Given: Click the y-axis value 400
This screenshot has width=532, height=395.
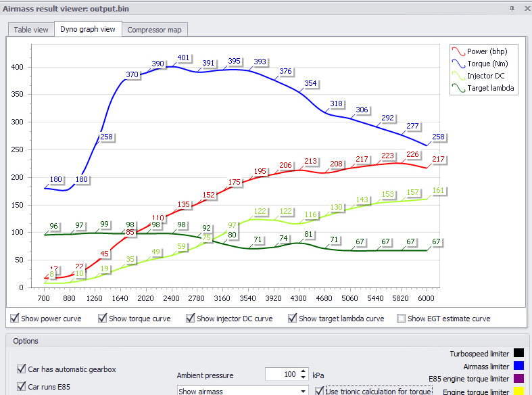Looking at the screenshot, I should point(18,67).
